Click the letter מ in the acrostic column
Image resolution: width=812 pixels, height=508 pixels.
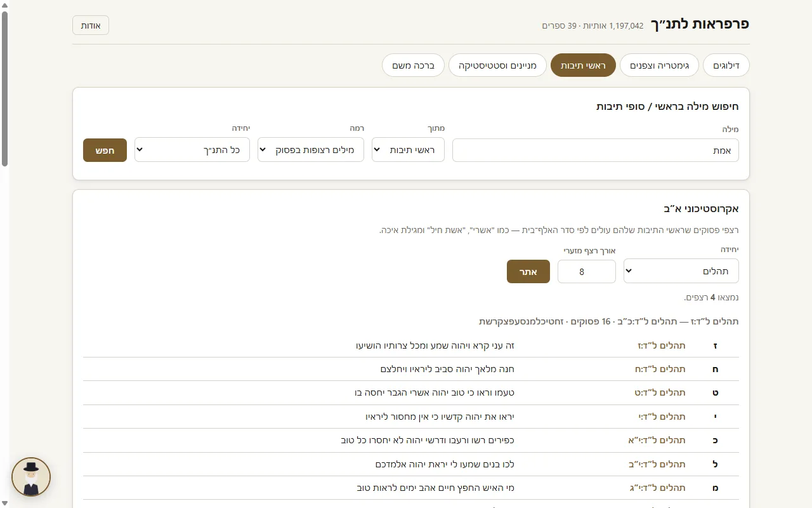(x=716, y=488)
